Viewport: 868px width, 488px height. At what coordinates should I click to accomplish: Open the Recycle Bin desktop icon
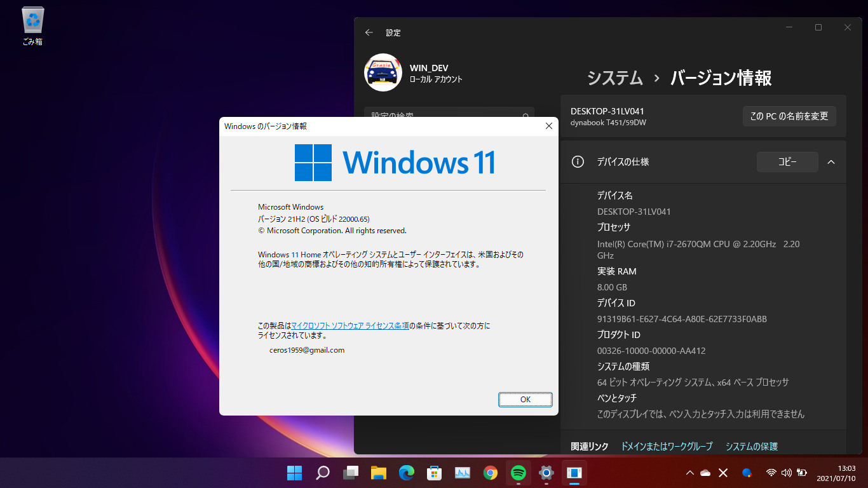pyautogui.click(x=32, y=27)
